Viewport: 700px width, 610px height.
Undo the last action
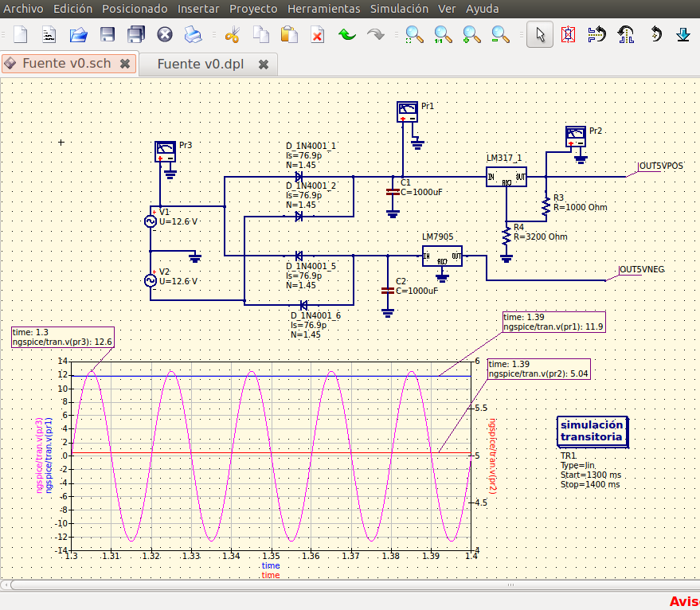(347, 34)
